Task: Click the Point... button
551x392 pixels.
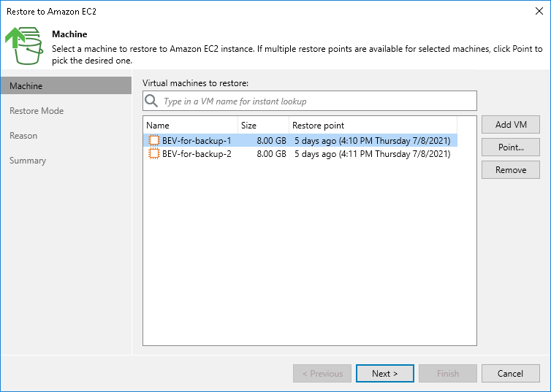Action: coord(510,147)
